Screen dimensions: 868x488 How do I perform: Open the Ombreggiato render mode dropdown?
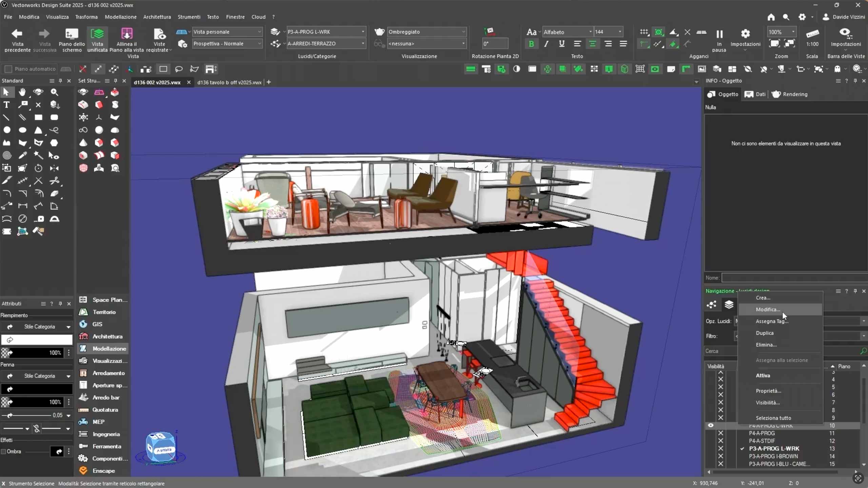pyautogui.click(x=426, y=32)
